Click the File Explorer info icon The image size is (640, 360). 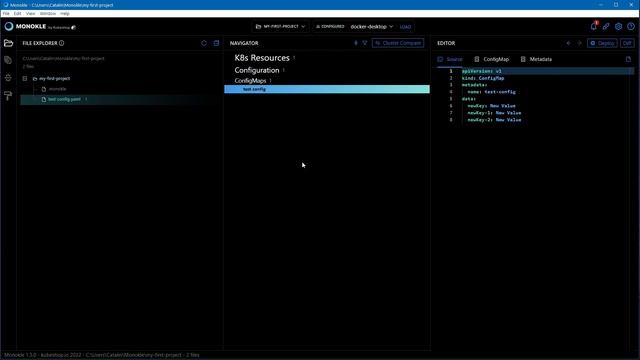click(62, 43)
